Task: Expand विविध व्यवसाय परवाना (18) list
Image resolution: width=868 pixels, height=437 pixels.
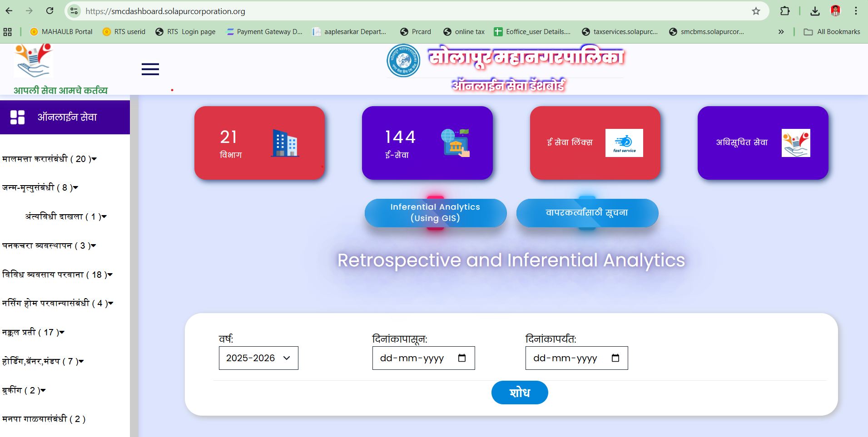Action: [57, 275]
